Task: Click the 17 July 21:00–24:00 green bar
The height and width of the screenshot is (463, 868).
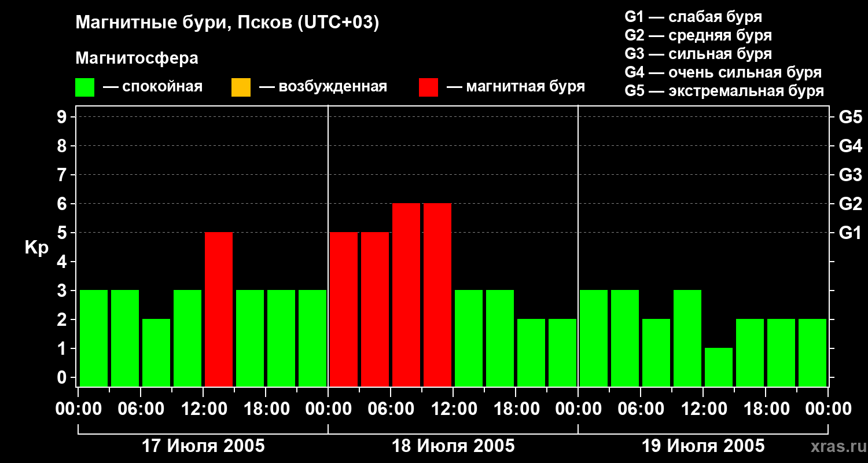Action: point(312,338)
